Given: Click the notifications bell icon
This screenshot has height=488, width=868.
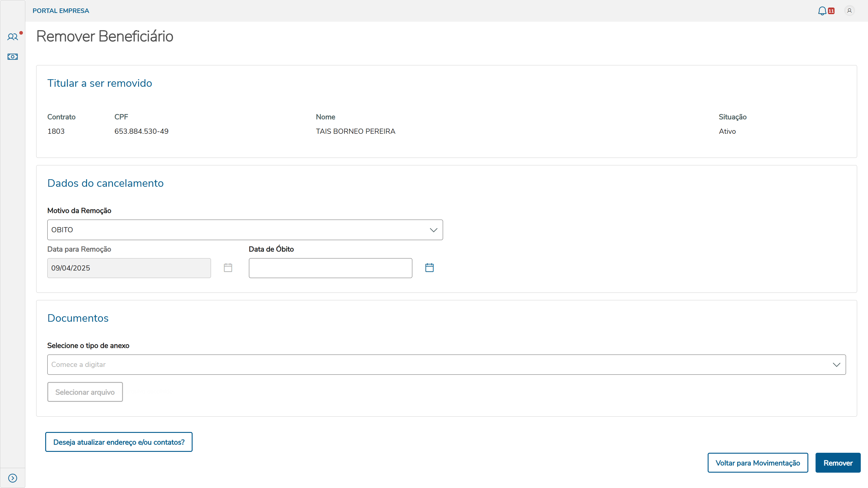Looking at the screenshot, I should pos(822,11).
